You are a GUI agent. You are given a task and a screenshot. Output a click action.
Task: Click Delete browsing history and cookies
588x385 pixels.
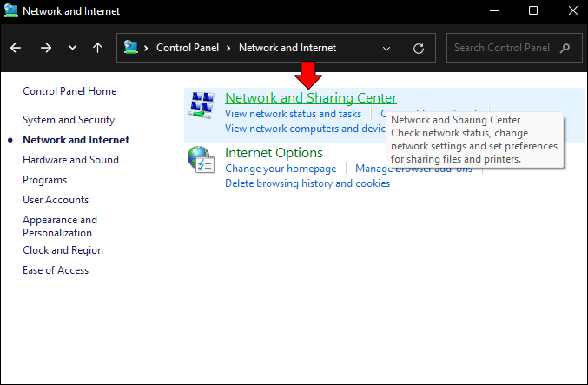(307, 183)
